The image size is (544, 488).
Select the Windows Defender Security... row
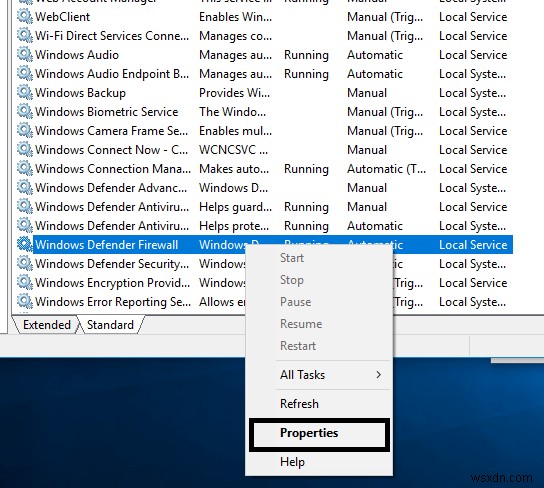pos(265,264)
